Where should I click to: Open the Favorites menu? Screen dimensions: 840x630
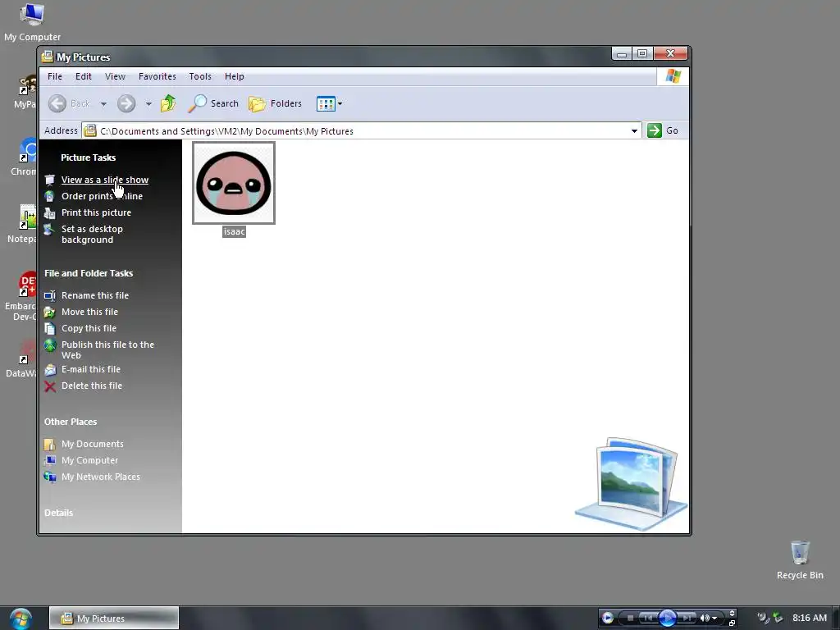point(157,76)
